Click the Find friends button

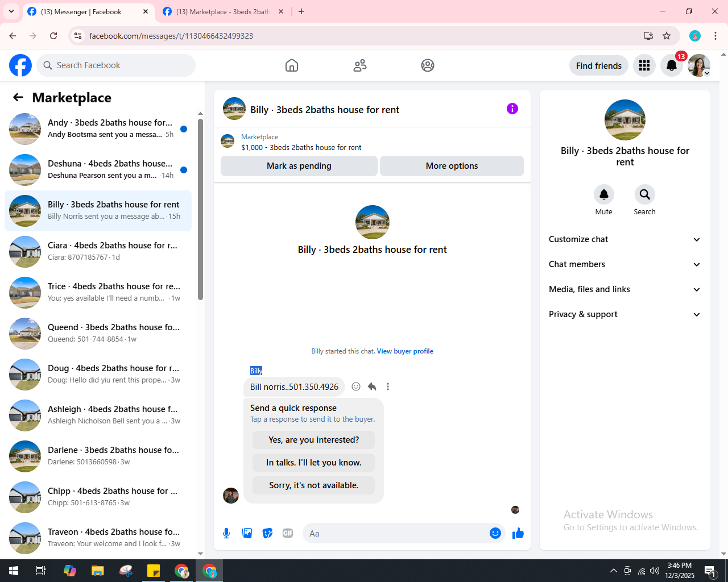point(599,65)
